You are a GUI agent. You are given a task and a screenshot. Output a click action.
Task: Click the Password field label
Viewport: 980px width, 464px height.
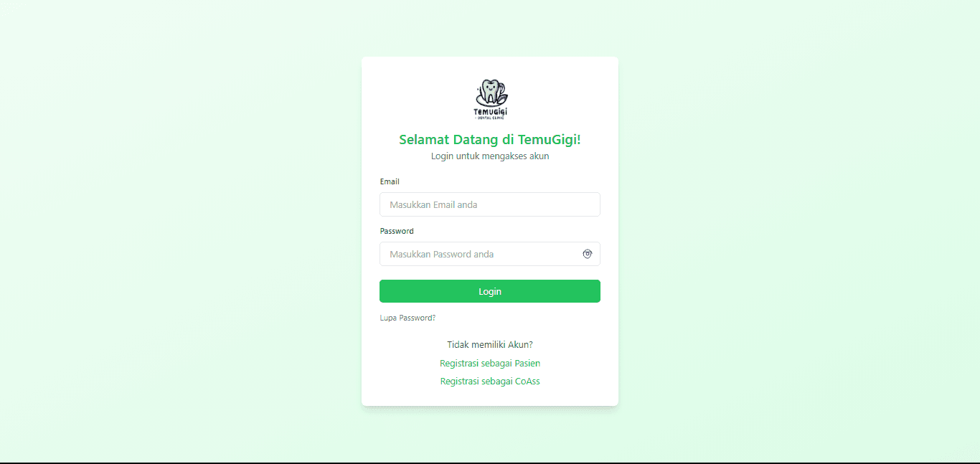click(397, 231)
